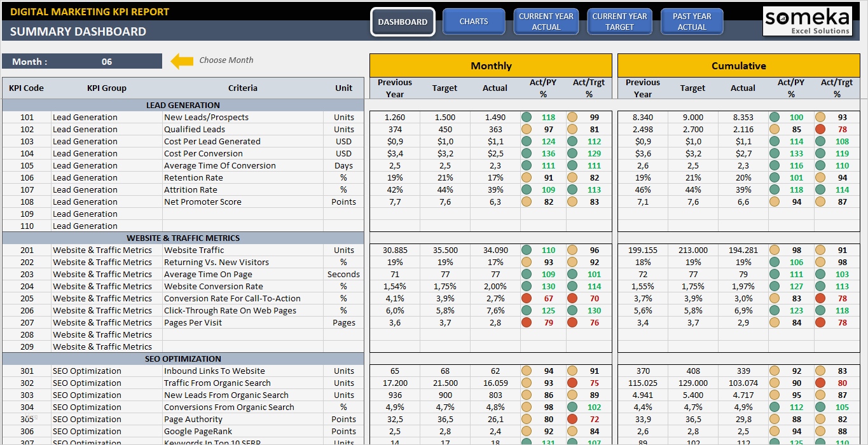Click the Someka logo
The image size is (868, 445).
806,20
